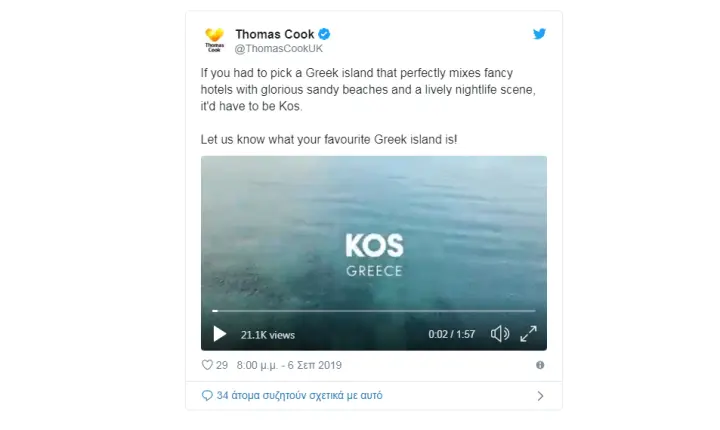
Task: Play the Kos video
Action: coord(219,334)
